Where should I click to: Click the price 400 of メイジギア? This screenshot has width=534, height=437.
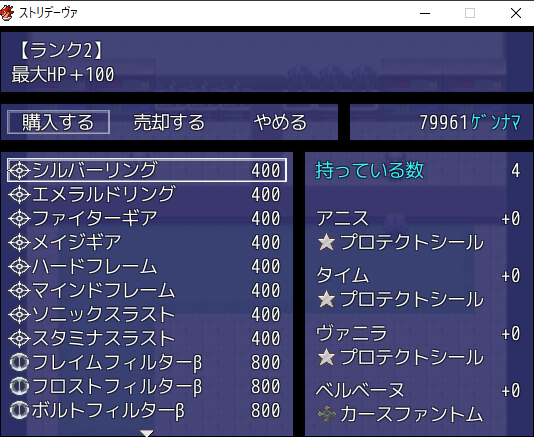point(266,242)
